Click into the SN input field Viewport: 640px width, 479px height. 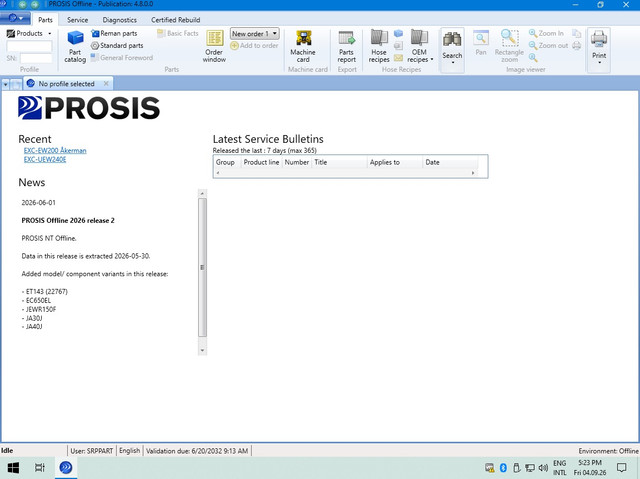tap(36, 58)
